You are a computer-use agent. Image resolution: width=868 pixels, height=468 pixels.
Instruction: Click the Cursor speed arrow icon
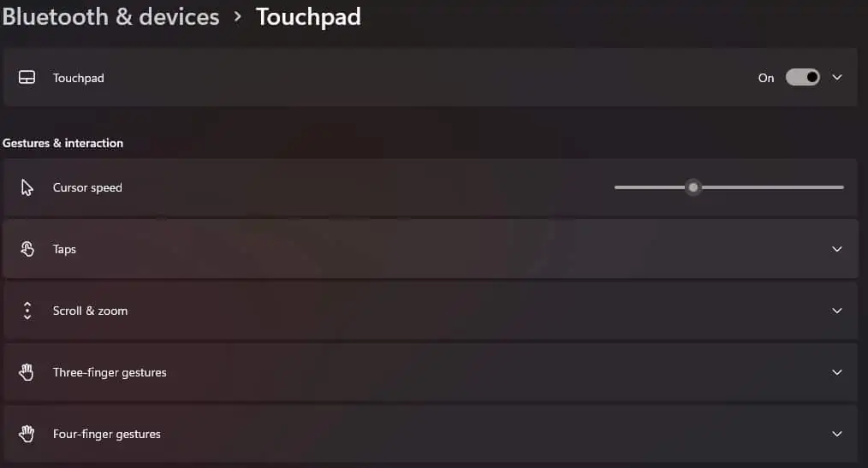pyautogui.click(x=27, y=187)
